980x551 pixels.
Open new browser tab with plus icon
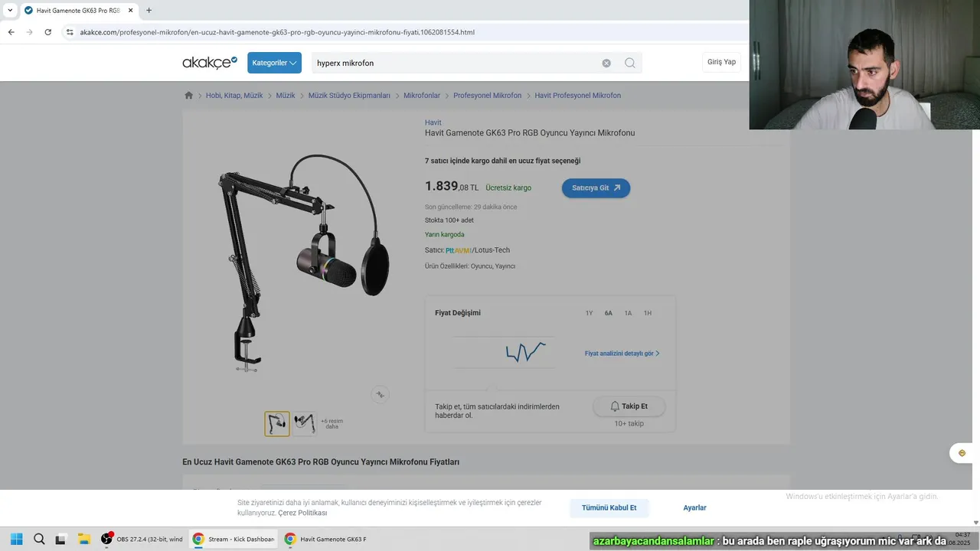[x=149, y=10]
